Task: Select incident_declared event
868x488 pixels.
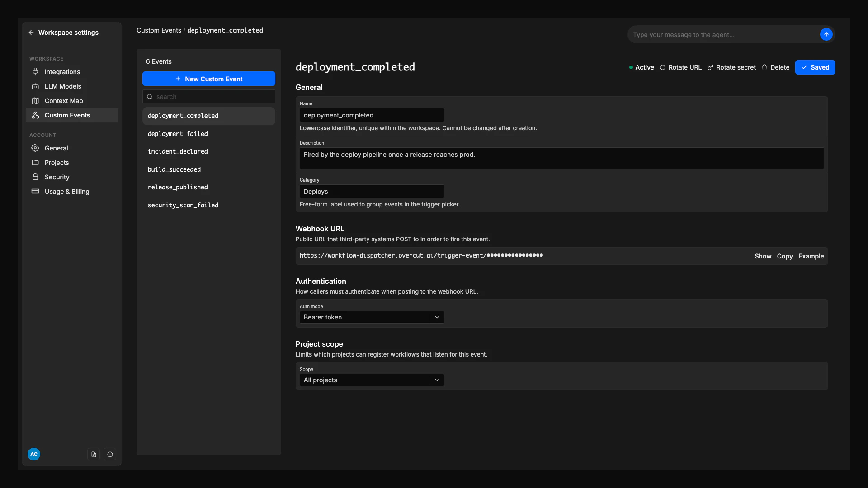Action: point(208,151)
